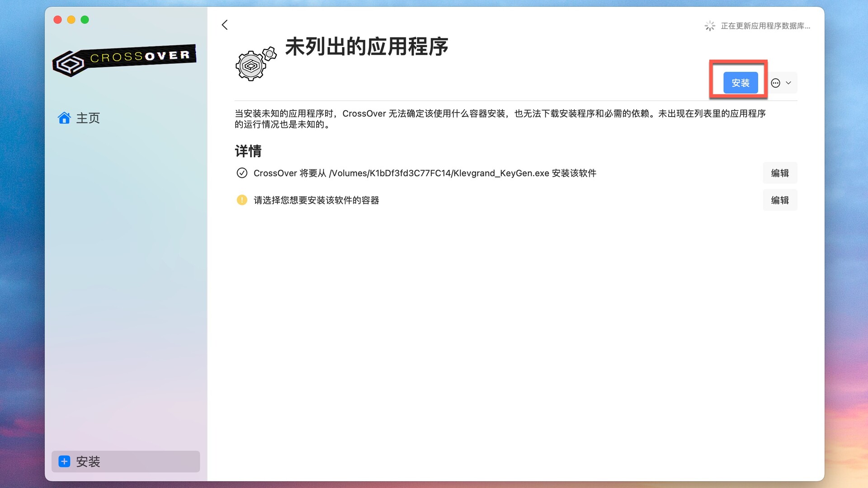
Task: Click the checkmark icon next to installer path
Action: (x=242, y=173)
